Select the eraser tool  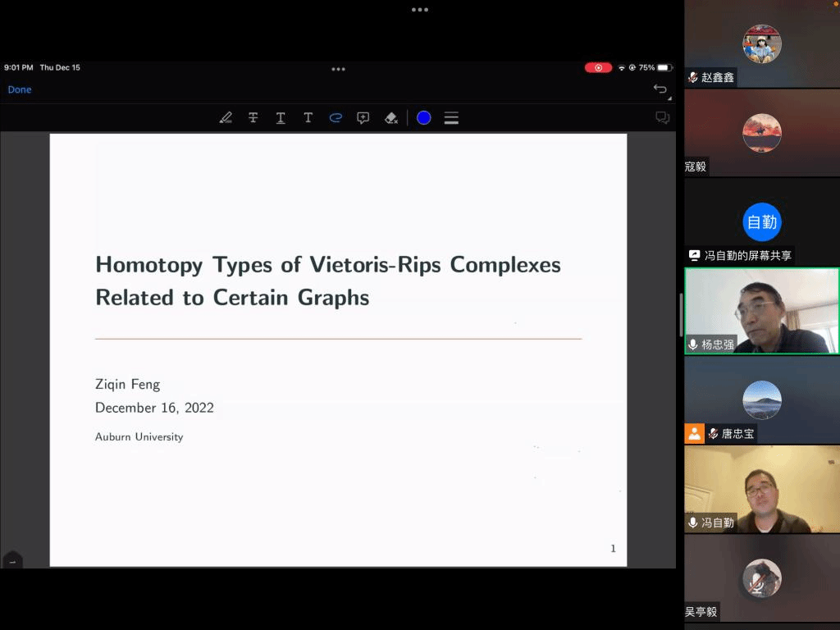point(391,118)
